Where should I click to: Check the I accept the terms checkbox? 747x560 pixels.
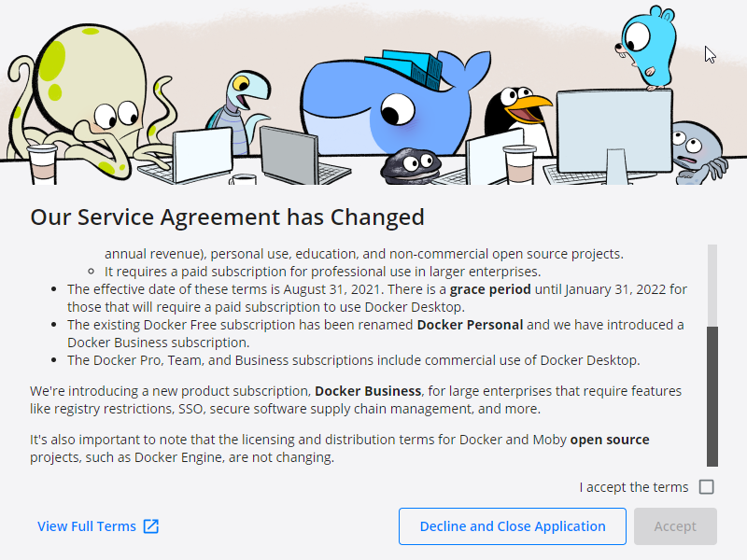tap(706, 486)
